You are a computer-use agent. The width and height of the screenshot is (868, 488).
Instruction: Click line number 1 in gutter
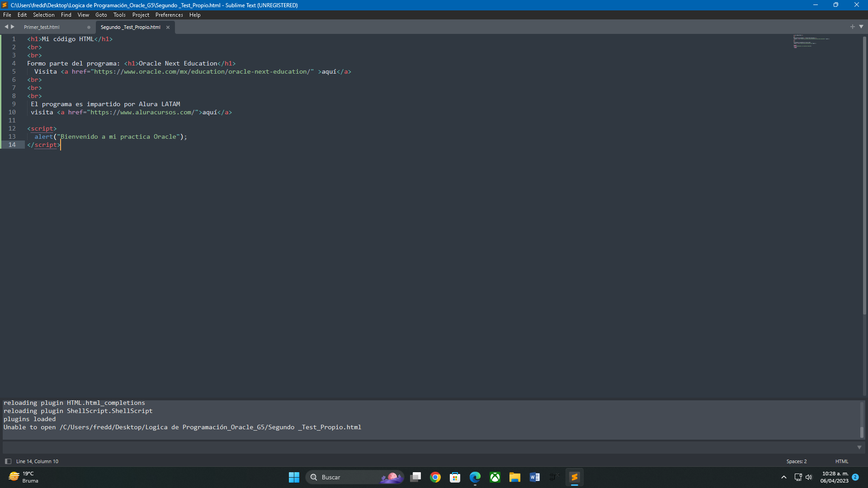(14, 39)
